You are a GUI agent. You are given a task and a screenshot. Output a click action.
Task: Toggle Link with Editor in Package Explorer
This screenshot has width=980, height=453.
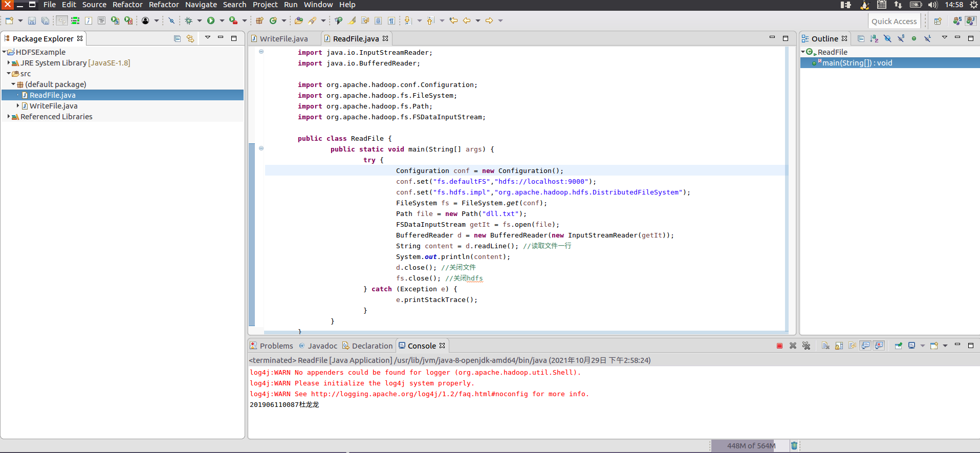(x=190, y=39)
